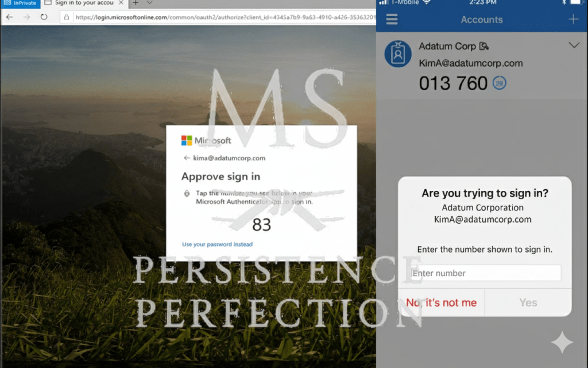Click the back arrow beside kima@adatumcorp.com
The width and height of the screenshot is (588, 368).
(186, 158)
